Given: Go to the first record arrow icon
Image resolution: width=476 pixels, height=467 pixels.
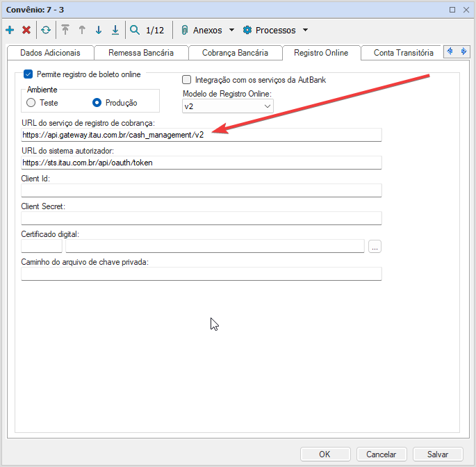Looking at the screenshot, I should point(65,30).
